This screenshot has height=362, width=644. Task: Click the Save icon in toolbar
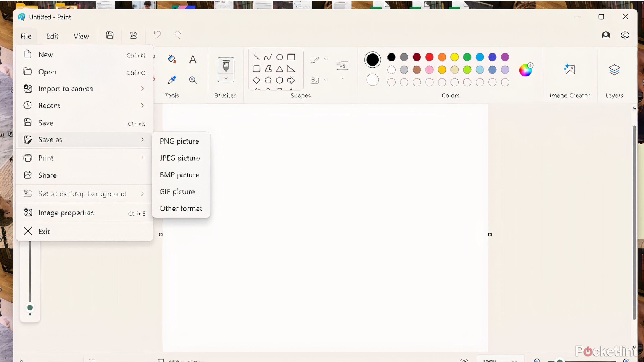[110, 35]
